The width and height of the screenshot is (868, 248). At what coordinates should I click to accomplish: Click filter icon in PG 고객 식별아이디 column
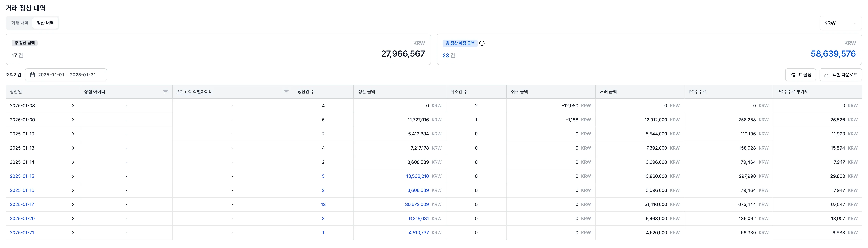286,92
